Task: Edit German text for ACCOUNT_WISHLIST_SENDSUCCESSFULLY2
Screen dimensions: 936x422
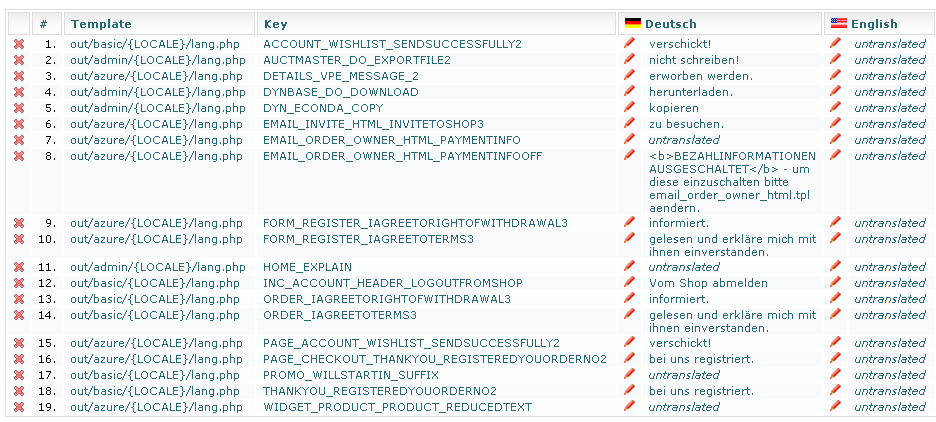Action: tap(629, 44)
